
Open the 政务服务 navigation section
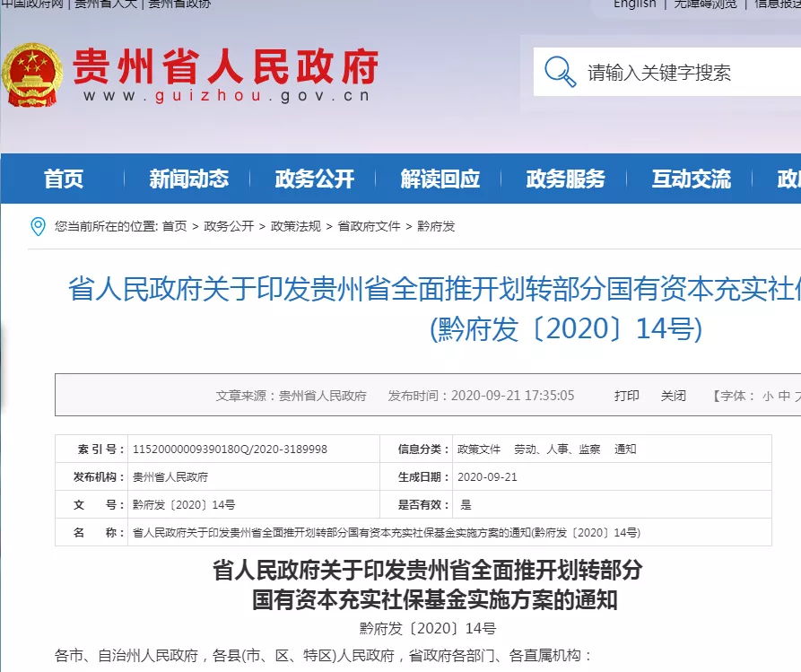pos(565,179)
